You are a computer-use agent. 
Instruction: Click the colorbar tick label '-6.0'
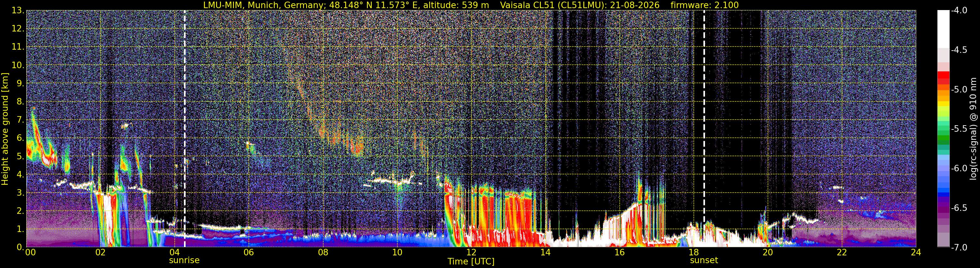(959, 168)
